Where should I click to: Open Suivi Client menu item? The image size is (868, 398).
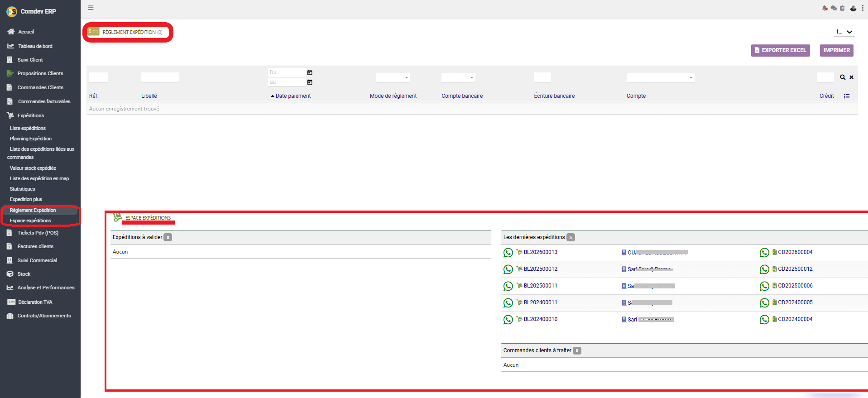point(30,60)
